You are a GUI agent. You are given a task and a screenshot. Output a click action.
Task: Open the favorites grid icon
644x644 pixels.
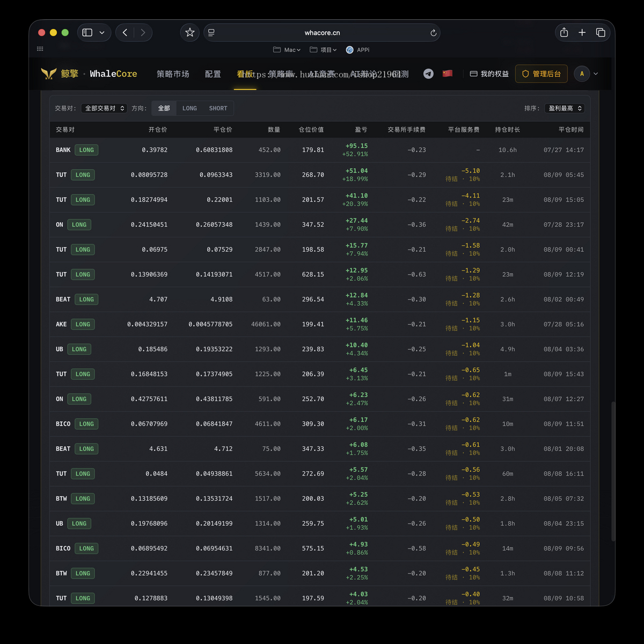(x=40, y=49)
